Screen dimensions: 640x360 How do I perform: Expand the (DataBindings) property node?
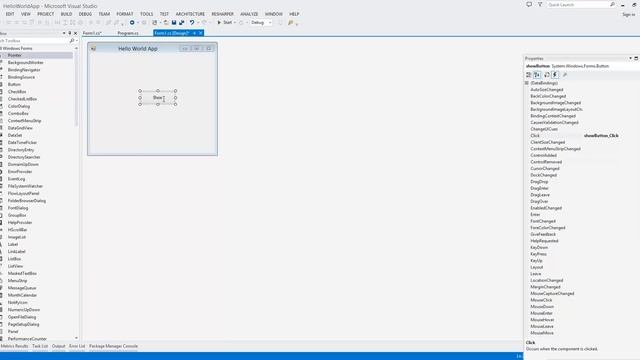[527, 83]
